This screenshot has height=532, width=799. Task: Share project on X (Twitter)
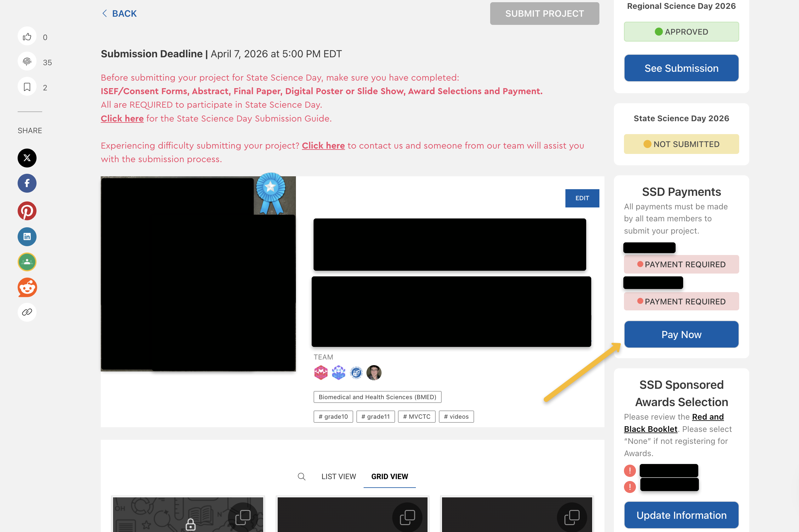[x=27, y=158]
